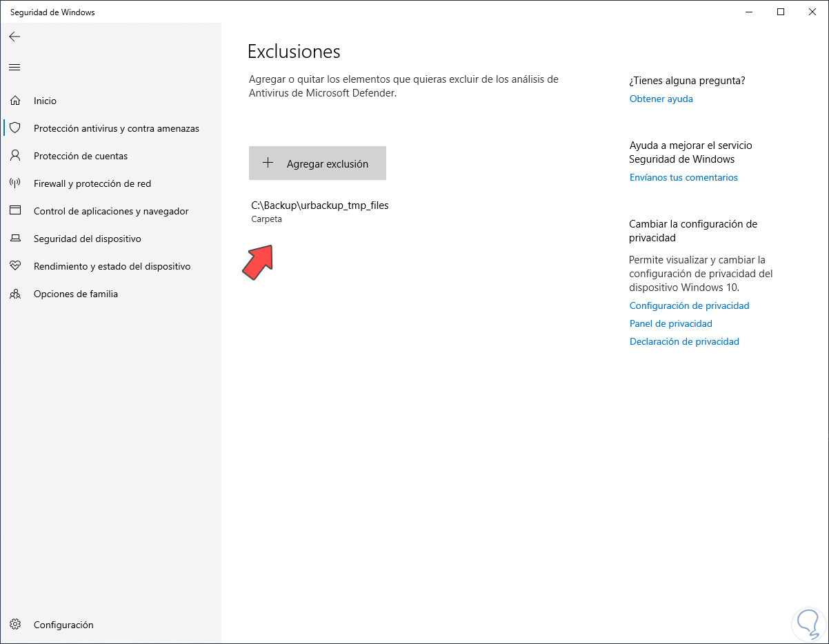Screen dimensions: 829x644
Task: Open the Configuración de privacidad link
Action: [689, 305]
